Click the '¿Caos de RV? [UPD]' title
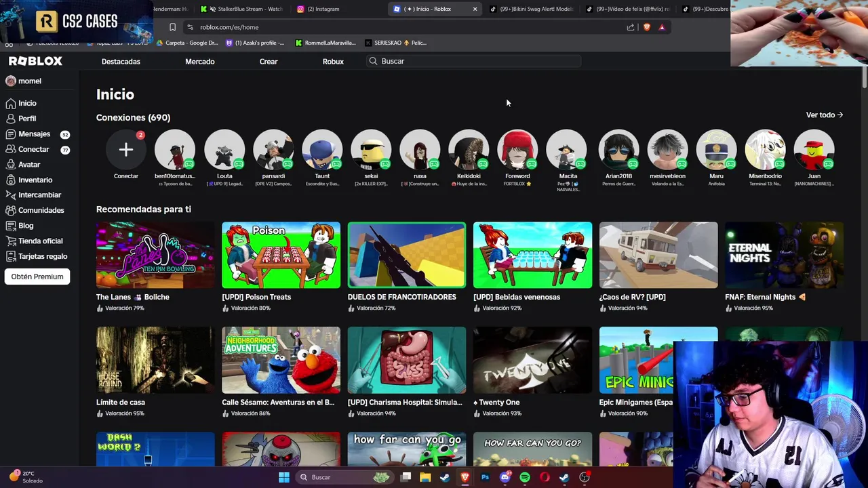868x488 pixels. click(x=632, y=297)
